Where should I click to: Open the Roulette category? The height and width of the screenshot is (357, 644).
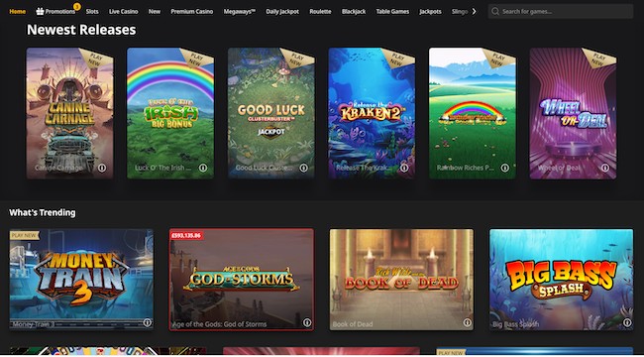point(320,12)
